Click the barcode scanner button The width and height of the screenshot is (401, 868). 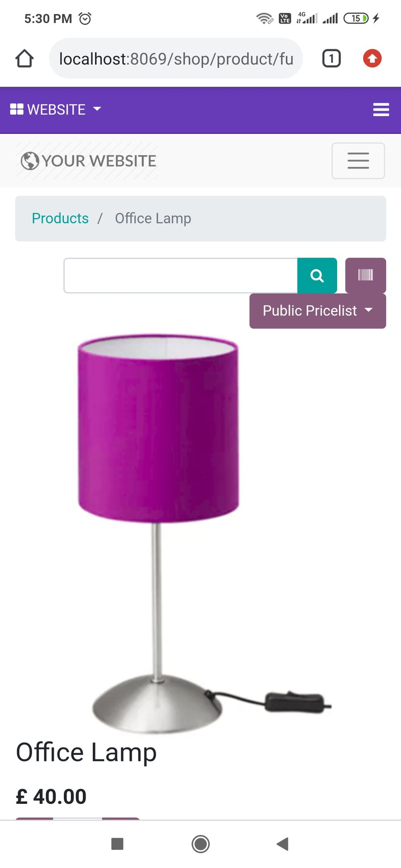click(x=366, y=275)
